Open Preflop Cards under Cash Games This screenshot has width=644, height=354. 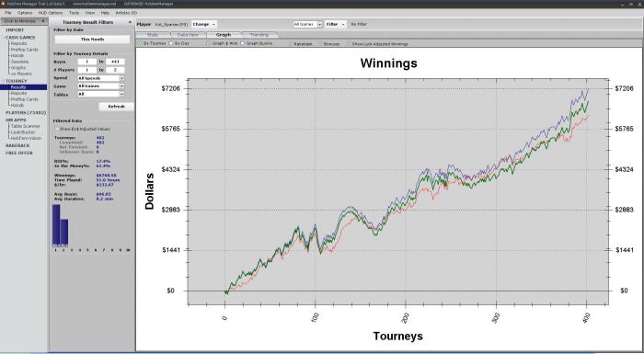24,50
